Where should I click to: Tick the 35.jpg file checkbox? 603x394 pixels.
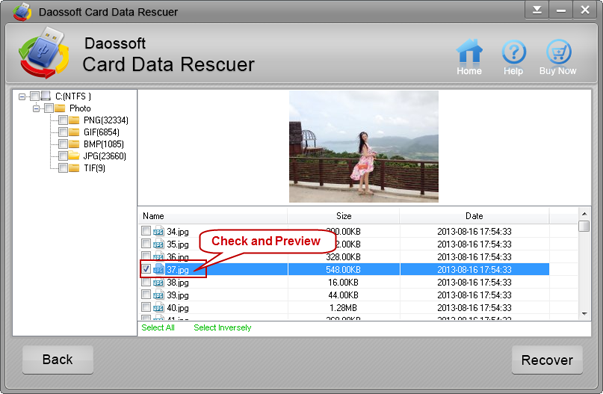tap(146, 243)
